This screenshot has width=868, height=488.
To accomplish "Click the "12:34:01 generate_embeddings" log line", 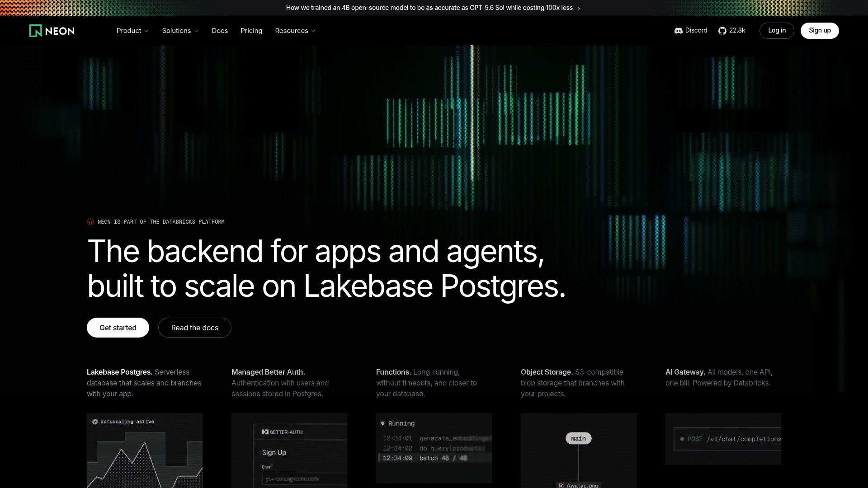I will pos(437,438).
